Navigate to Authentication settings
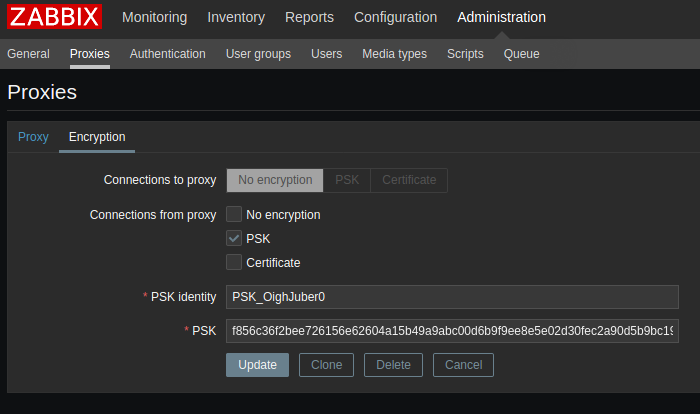The height and width of the screenshot is (414, 700). pos(167,54)
